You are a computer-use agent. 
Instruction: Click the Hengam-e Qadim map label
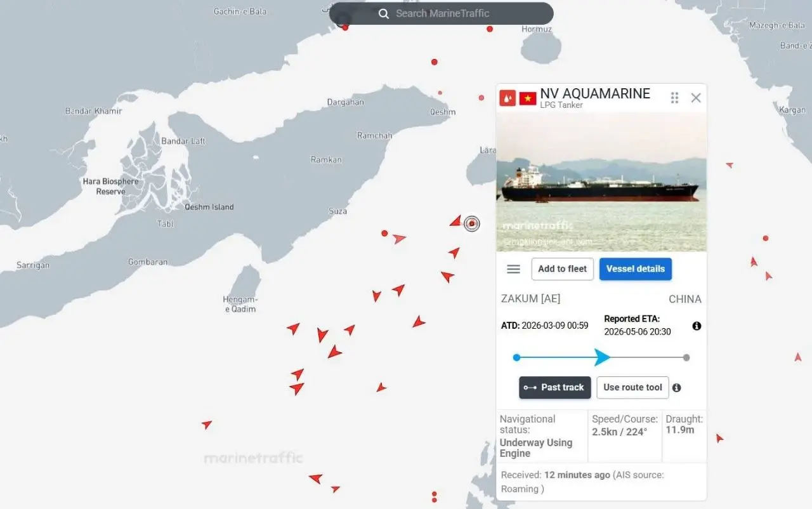pos(240,304)
